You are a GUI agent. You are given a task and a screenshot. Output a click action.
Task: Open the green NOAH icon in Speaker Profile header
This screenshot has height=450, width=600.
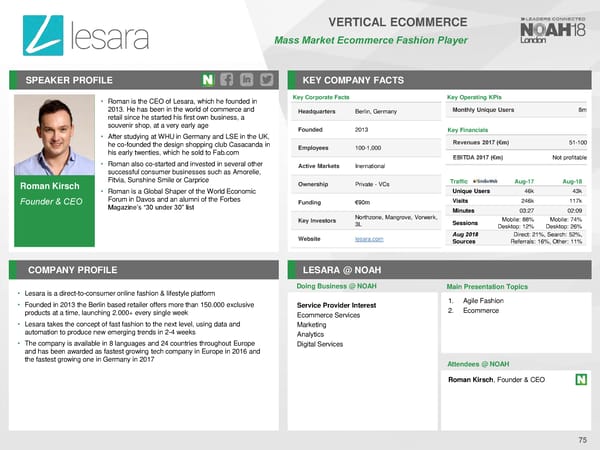pyautogui.click(x=207, y=79)
